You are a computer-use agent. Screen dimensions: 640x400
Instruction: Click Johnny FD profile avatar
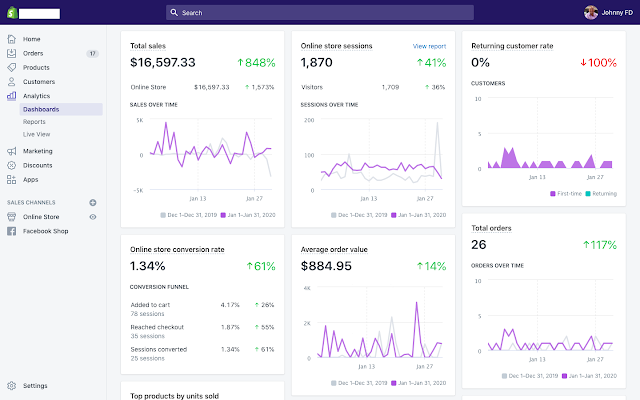(x=591, y=13)
